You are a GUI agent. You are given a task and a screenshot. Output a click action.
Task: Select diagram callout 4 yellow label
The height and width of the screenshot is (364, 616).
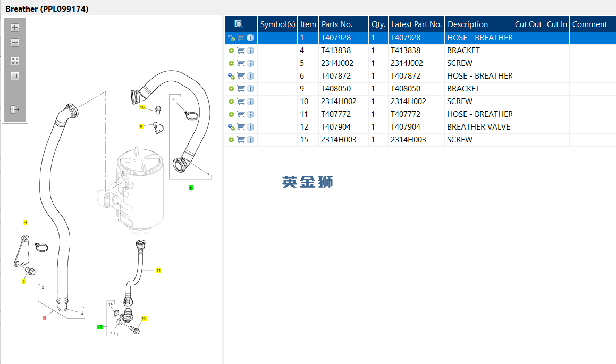click(x=26, y=222)
